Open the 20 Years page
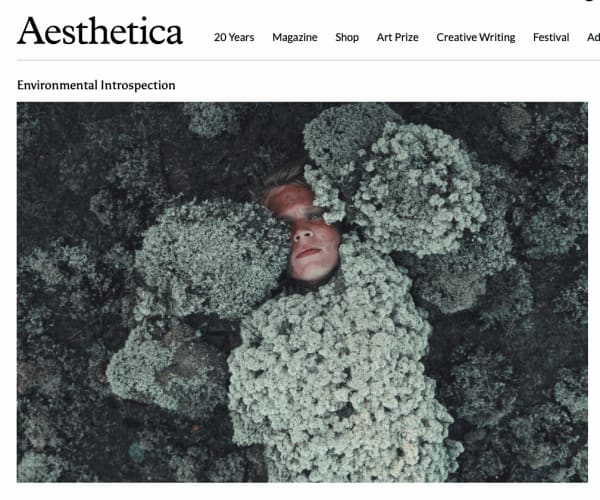 point(234,37)
